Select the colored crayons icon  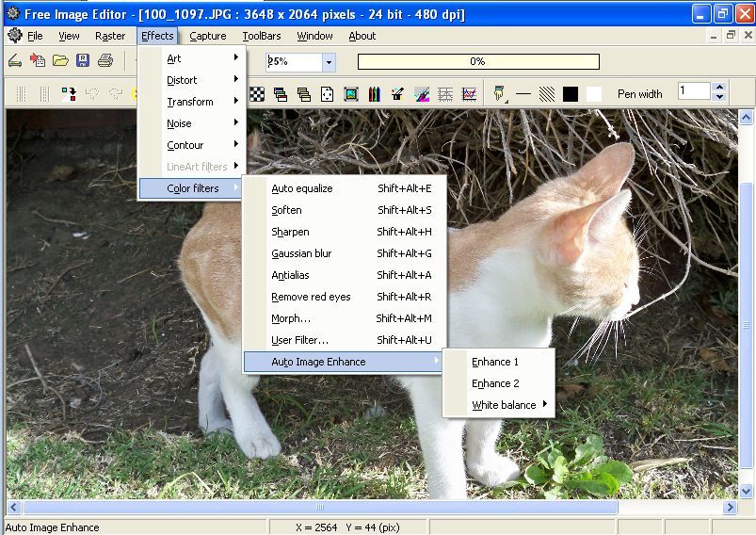[x=374, y=94]
